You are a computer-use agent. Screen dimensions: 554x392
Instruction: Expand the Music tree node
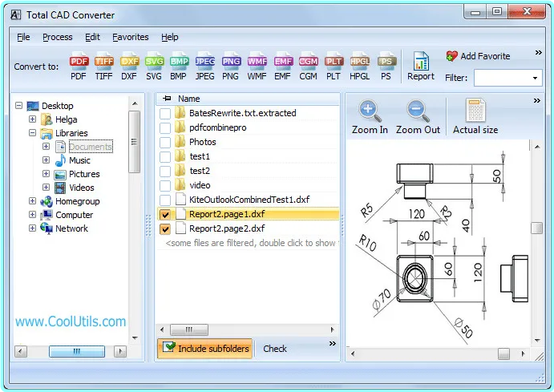coord(46,160)
